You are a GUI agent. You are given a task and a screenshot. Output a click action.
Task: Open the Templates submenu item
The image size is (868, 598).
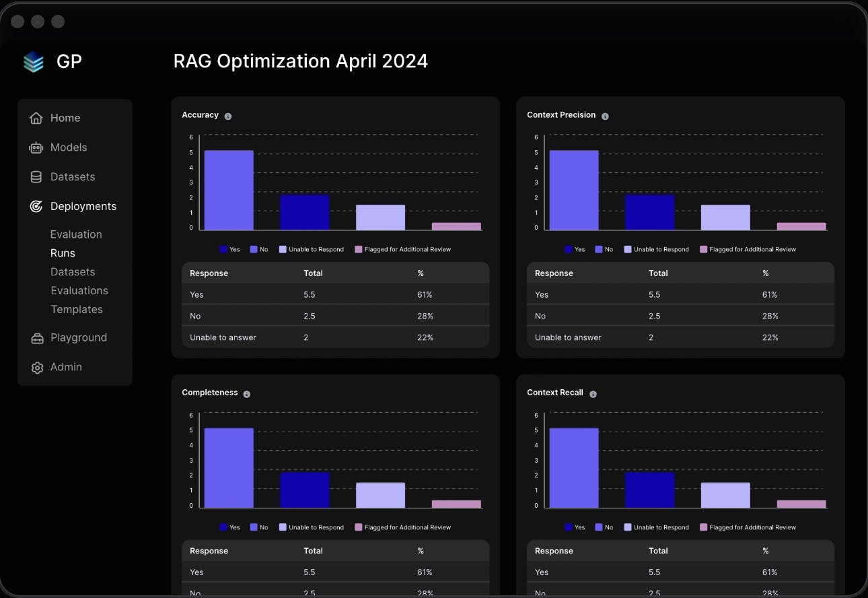coord(77,310)
